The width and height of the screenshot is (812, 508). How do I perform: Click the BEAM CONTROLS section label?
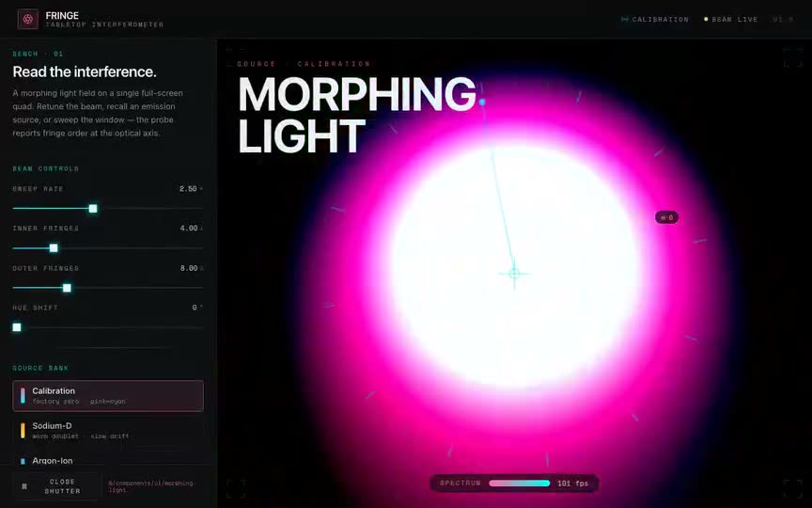45,168
